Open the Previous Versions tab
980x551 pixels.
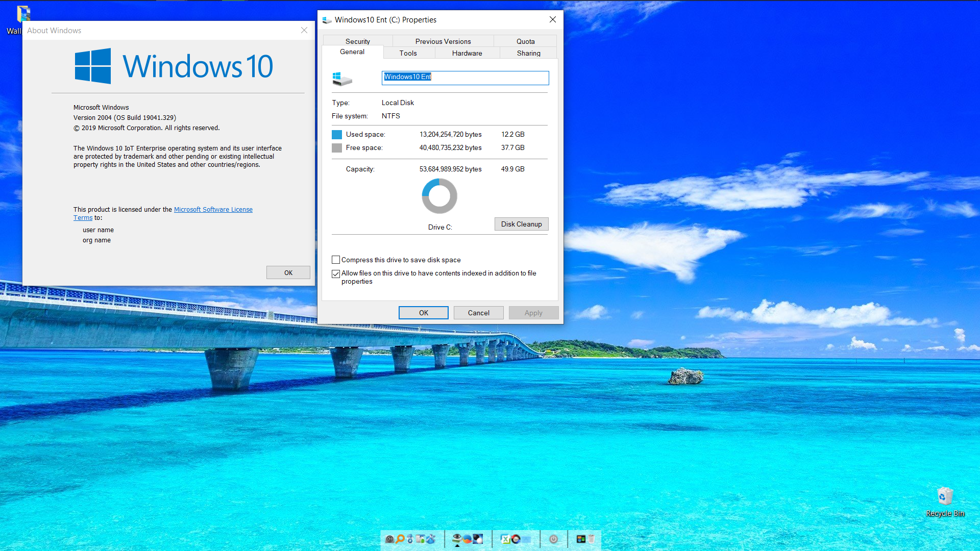click(443, 41)
